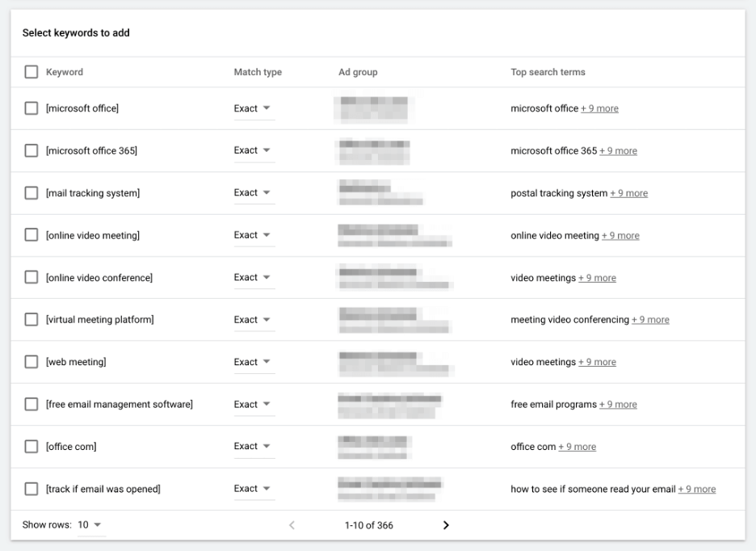This screenshot has height=551, width=756.
Task: Expand match type for [office com]
Action: tap(254, 446)
